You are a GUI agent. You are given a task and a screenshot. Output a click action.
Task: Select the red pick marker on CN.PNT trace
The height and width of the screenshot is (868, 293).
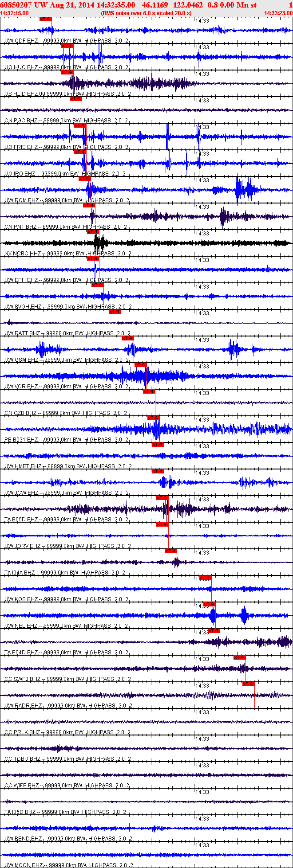(89, 205)
